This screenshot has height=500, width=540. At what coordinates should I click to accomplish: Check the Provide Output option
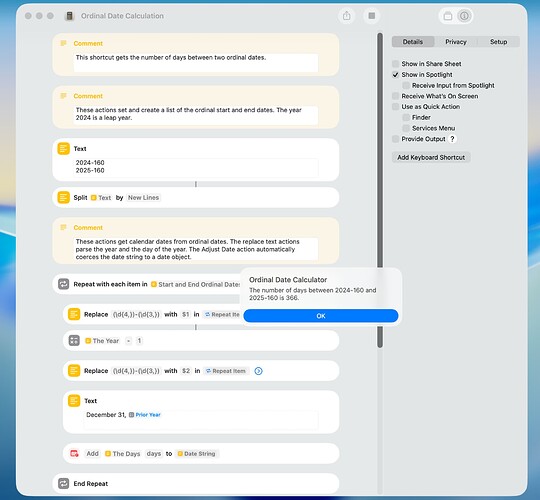click(395, 139)
